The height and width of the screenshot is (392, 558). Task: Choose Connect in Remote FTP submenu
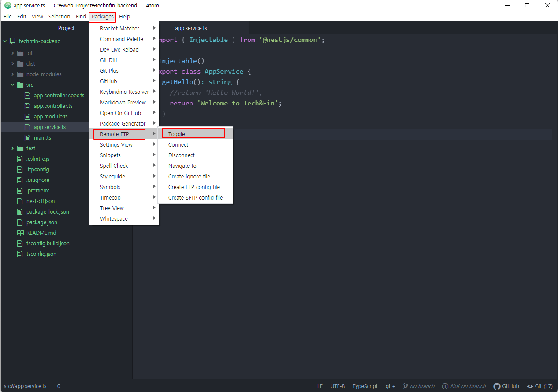click(195, 144)
